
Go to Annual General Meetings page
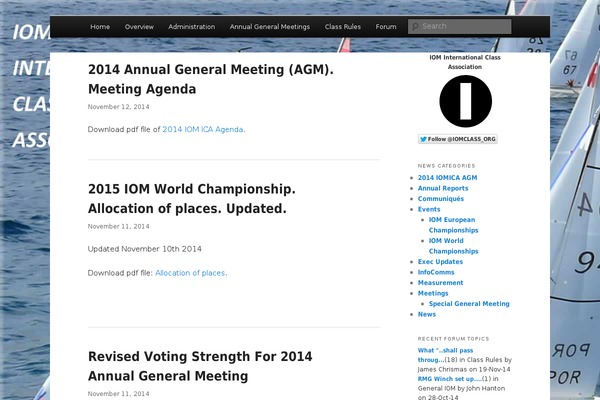[x=270, y=27]
